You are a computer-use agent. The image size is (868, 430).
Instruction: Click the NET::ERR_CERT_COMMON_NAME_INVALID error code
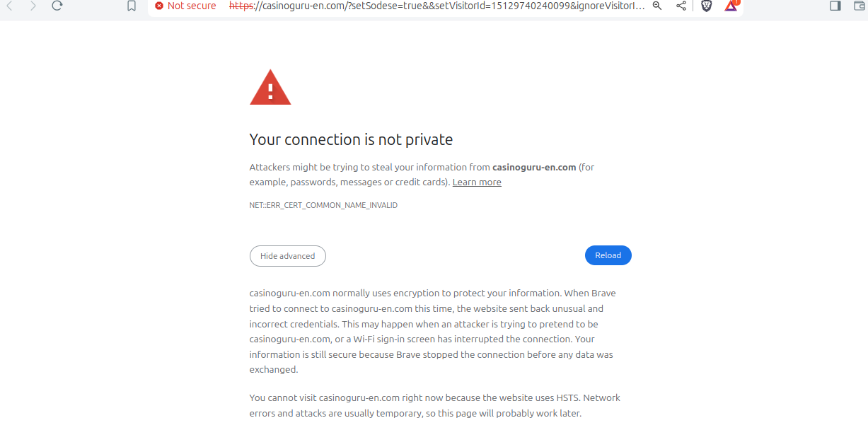(323, 205)
